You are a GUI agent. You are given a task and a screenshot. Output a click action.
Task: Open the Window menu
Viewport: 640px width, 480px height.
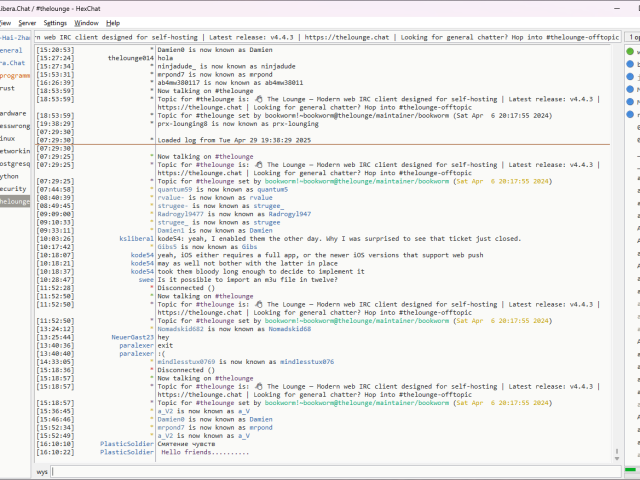(87, 22)
